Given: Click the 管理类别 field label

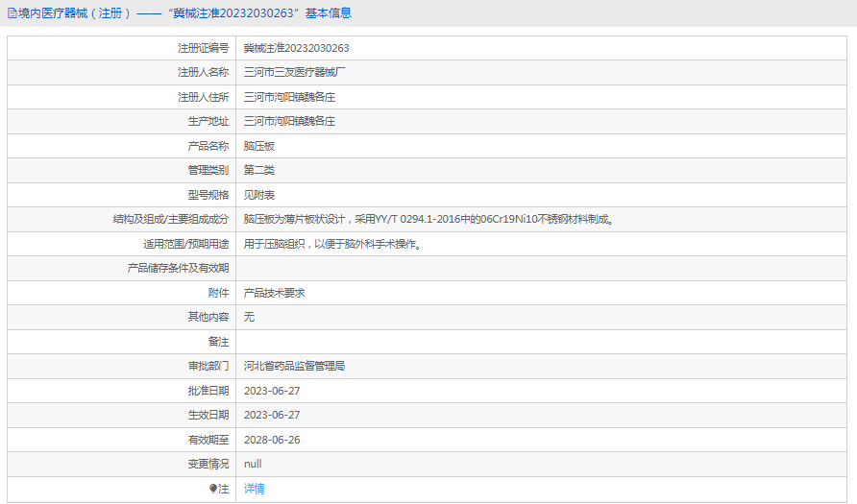Looking at the screenshot, I should (x=208, y=170).
